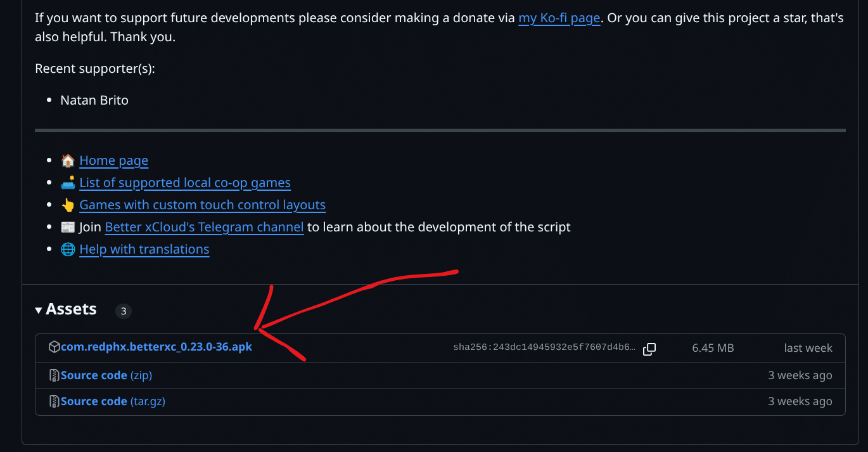Click the 'last week' timestamp of the apk
The width and height of the screenshot is (868, 452).
808,348
